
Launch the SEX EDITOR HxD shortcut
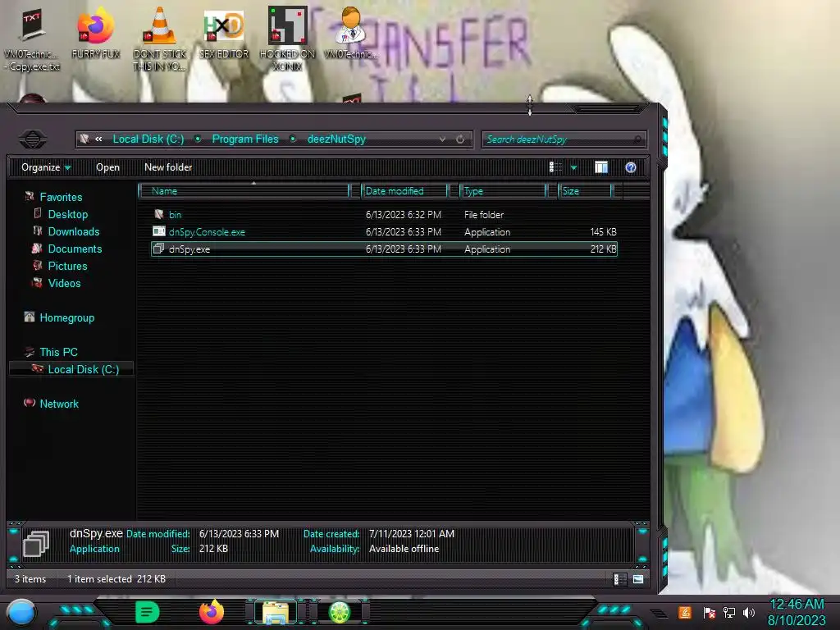coord(224,32)
